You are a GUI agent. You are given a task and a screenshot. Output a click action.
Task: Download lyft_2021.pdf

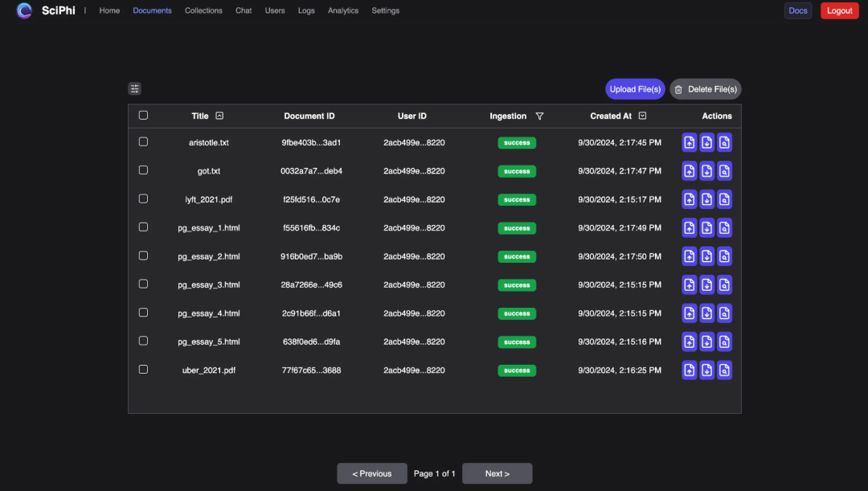707,199
